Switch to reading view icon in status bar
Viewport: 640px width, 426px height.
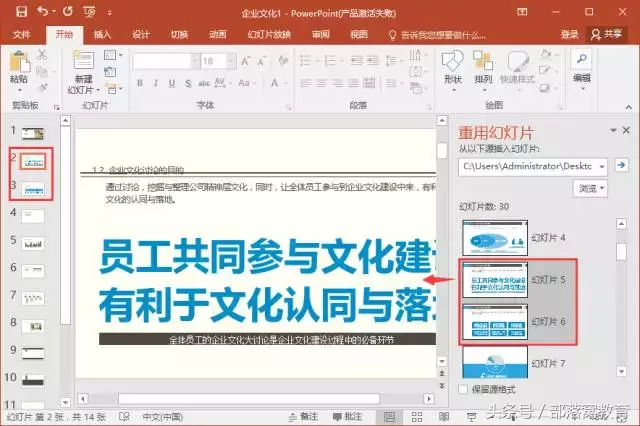pyautogui.click(x=444, y=417)
